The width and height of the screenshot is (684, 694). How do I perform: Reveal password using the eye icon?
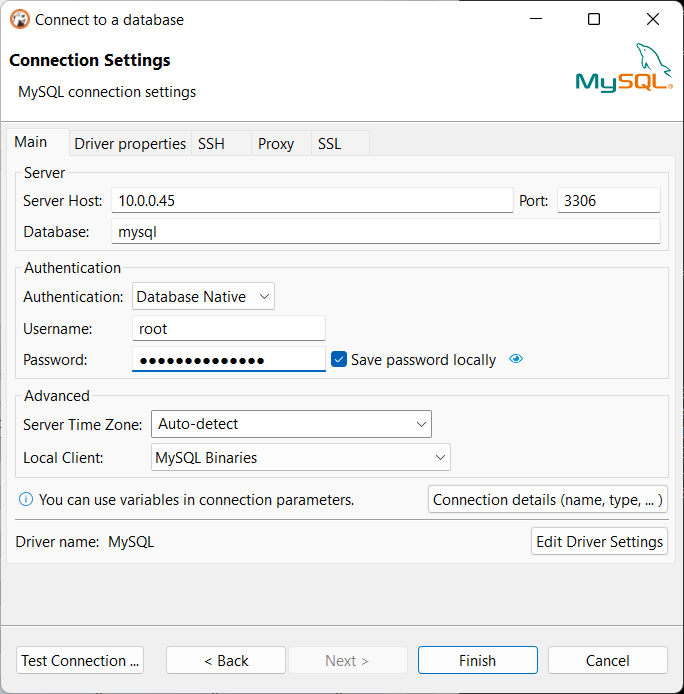(x=516, y=360)
